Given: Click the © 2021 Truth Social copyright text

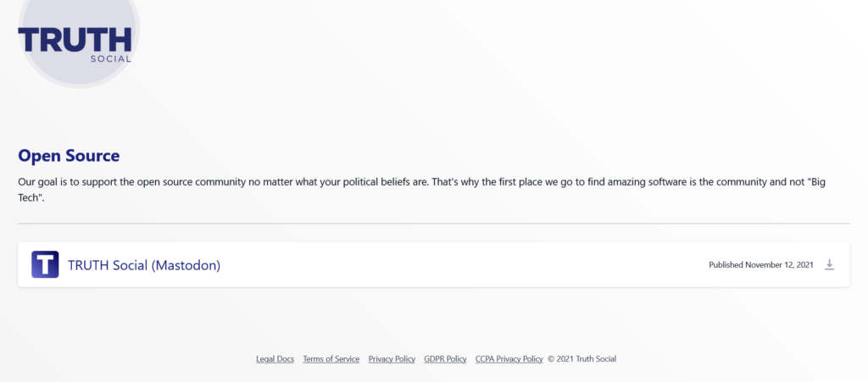Looking at the screenshot, I should tap(581, 359).
